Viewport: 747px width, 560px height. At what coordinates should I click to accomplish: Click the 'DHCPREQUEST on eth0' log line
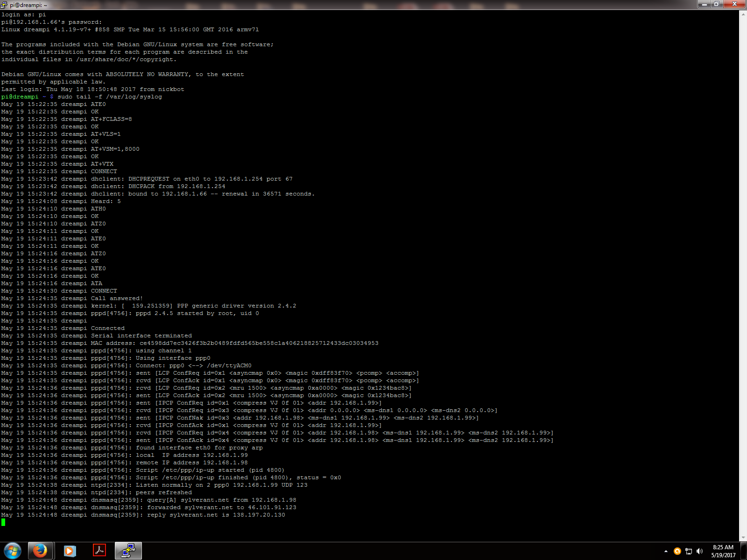click(x=147, y=179)
